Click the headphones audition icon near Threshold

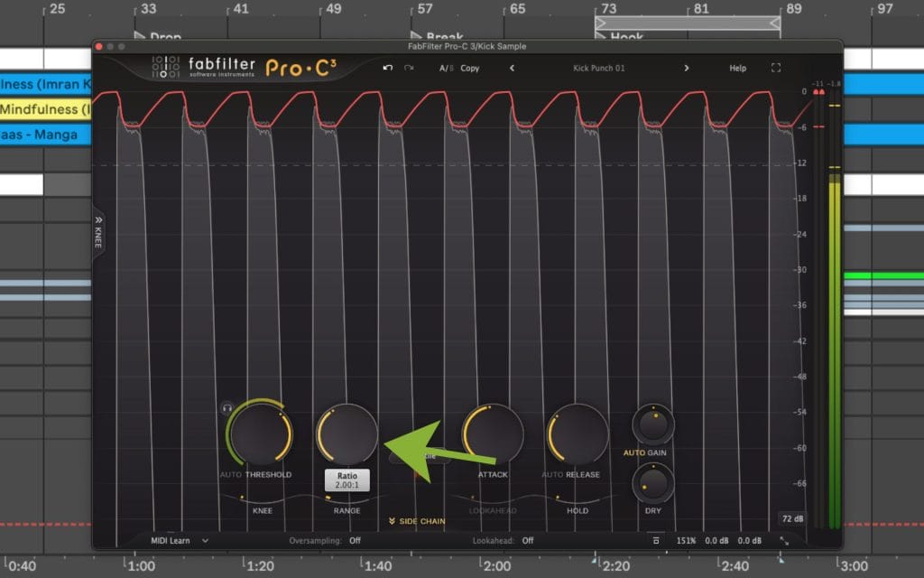tap(227, 409)
